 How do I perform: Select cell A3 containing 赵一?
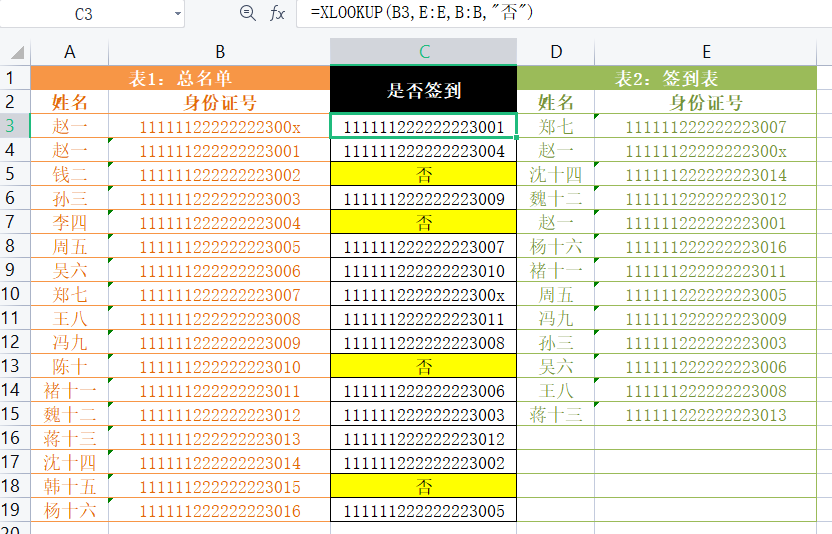pyautogui.click(x=70, y=126)
